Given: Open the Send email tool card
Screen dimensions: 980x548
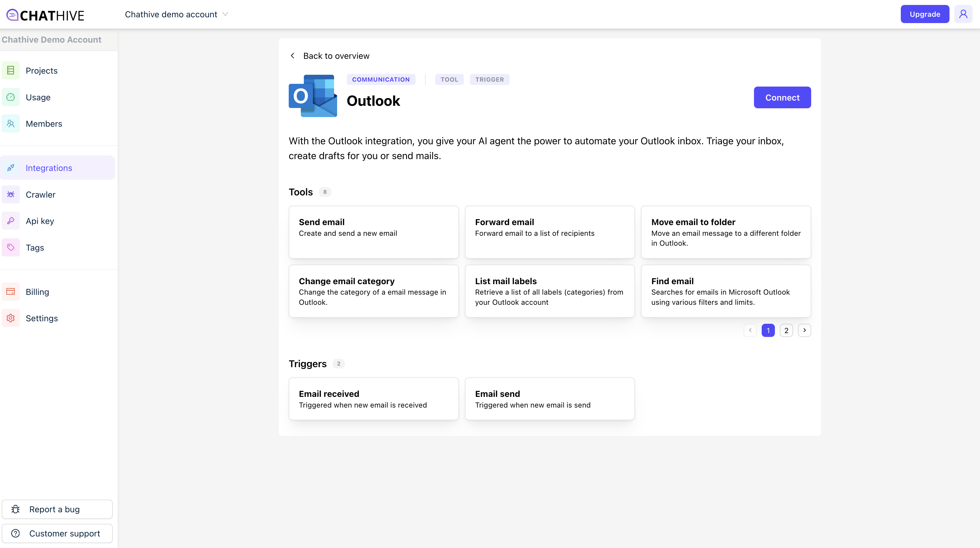Looking at the screenshot, I should (374, 232).
